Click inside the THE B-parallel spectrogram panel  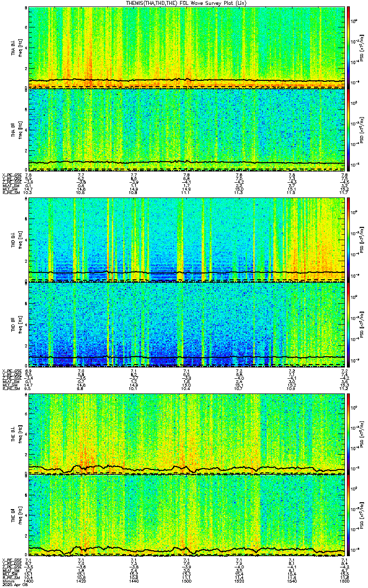pyautogui.click(x=186, y=516)
